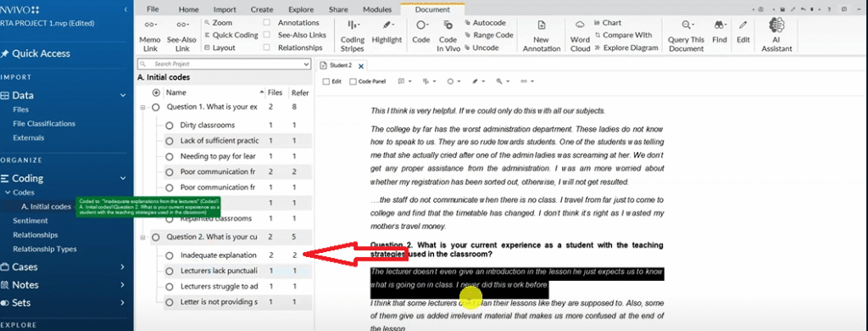
Task: Tick the Edit checkbox in document toolbar
Action: [x=326, y=81]
